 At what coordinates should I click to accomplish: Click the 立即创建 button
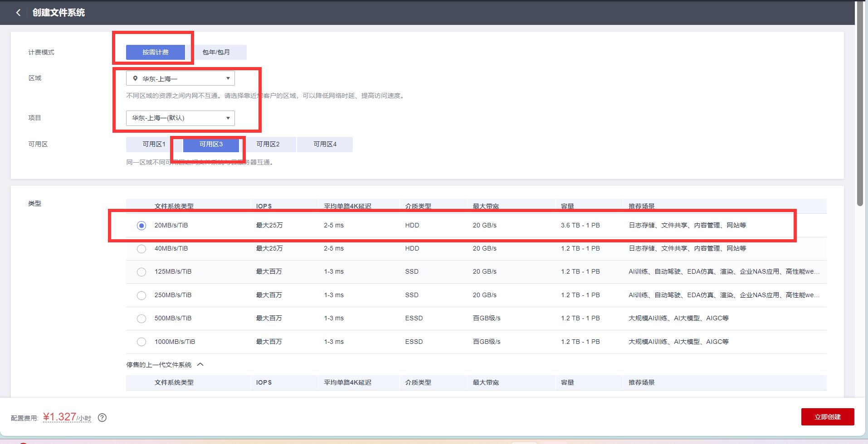[x=827, y=417]
